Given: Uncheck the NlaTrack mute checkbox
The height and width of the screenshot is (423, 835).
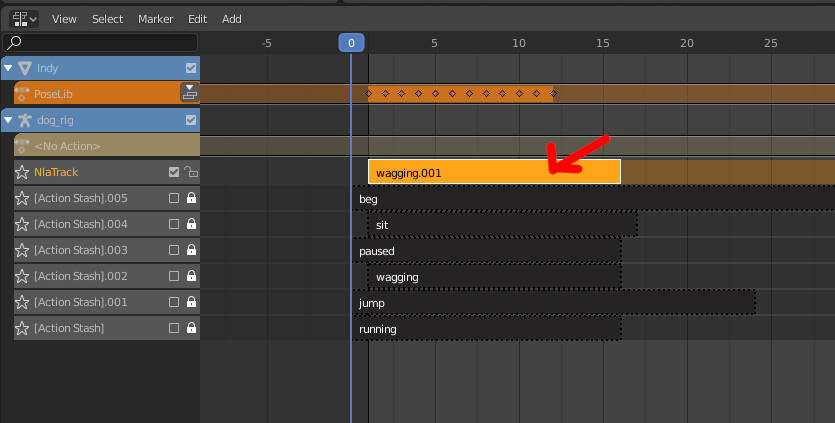Looking at the screenshot, I should 174,172.
